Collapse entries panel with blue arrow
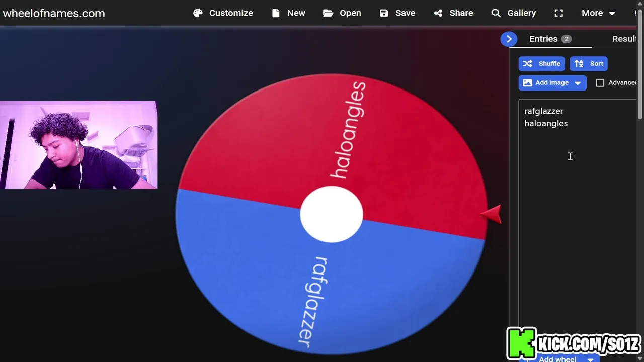This screenshot has height=362, width=644. click(509, 39)
